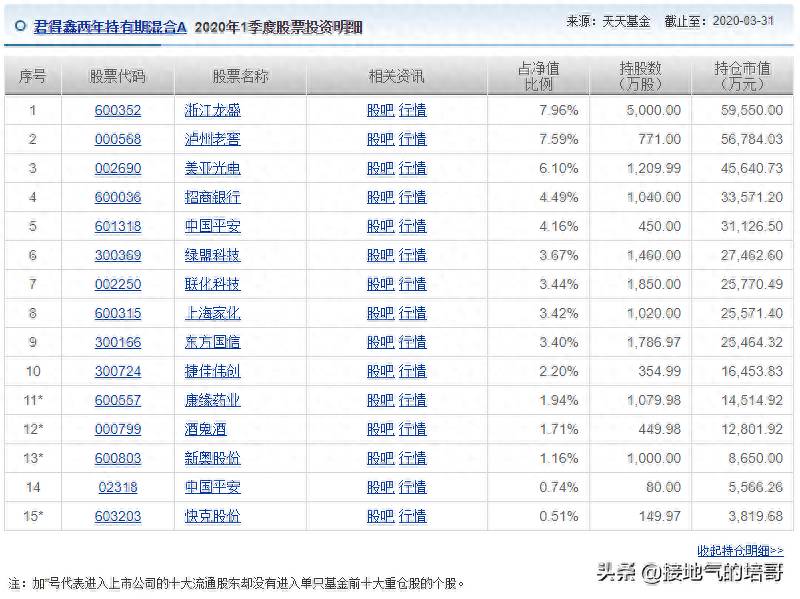Open 行情 link in 康缘药业 row
This screenshot has width=800, height=599.
click(x=412, y=401)
